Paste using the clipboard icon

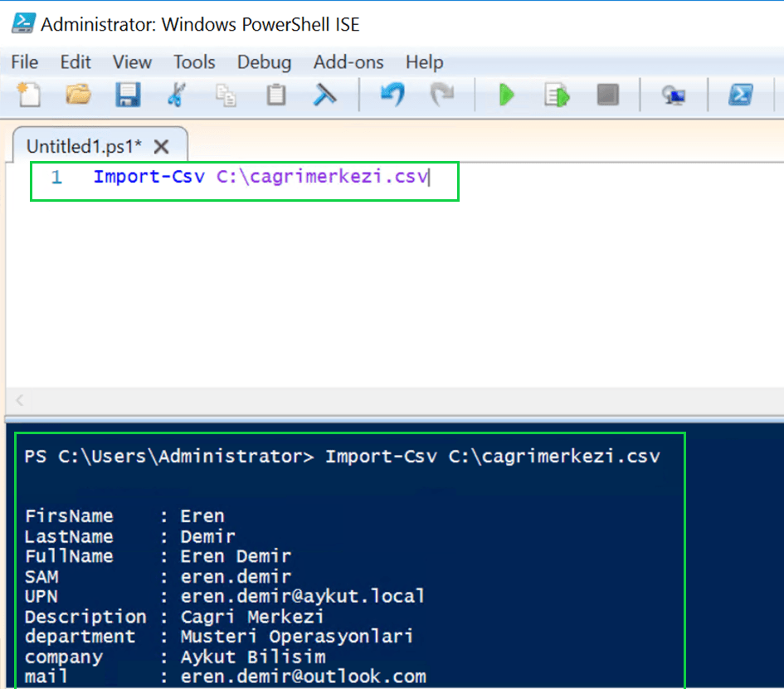(275, 95)
